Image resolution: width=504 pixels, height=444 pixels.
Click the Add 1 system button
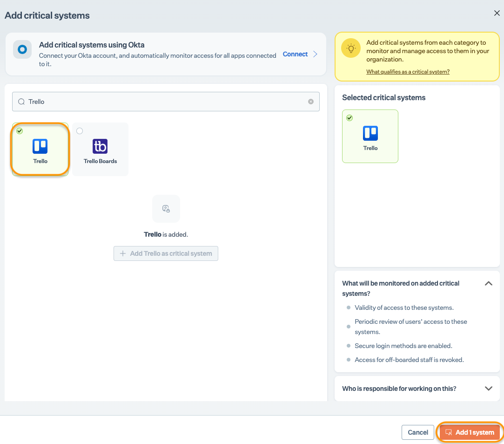tap(470, 432)
